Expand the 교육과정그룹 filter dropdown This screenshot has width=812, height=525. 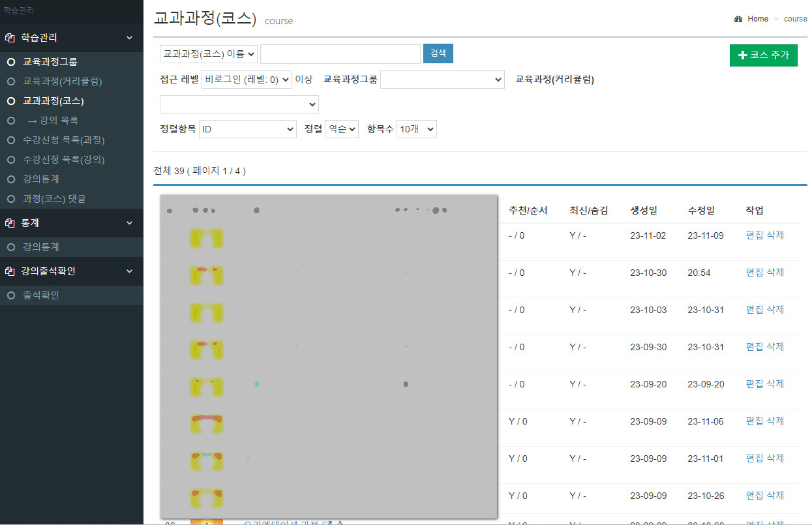click(x=442, y=80)
